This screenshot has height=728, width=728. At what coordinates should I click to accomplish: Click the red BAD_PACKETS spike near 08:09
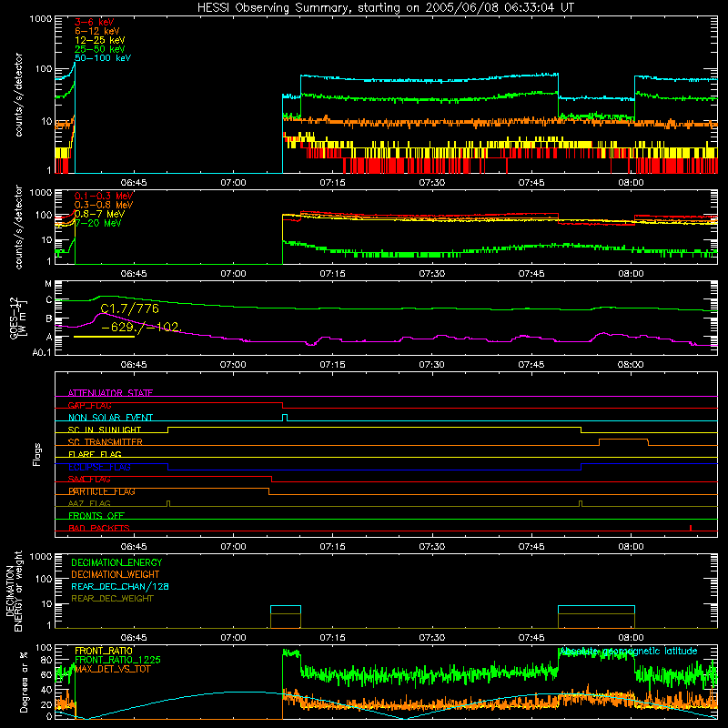pyautogui.click(x=691, y=528)
